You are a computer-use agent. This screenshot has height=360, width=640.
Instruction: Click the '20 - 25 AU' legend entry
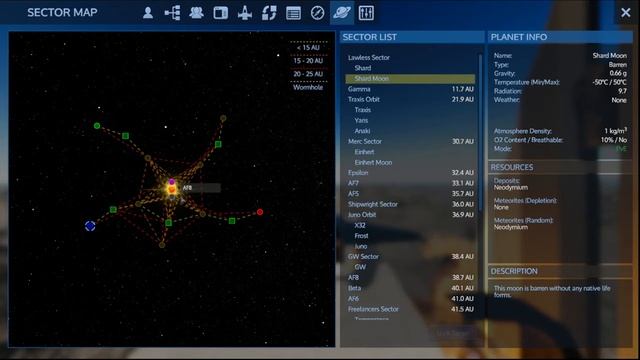308,74
